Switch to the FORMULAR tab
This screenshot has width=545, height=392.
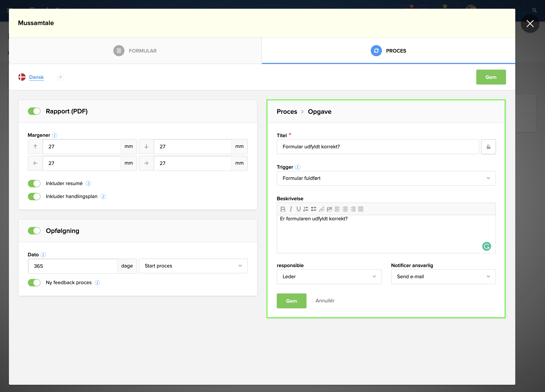point(135,51)
